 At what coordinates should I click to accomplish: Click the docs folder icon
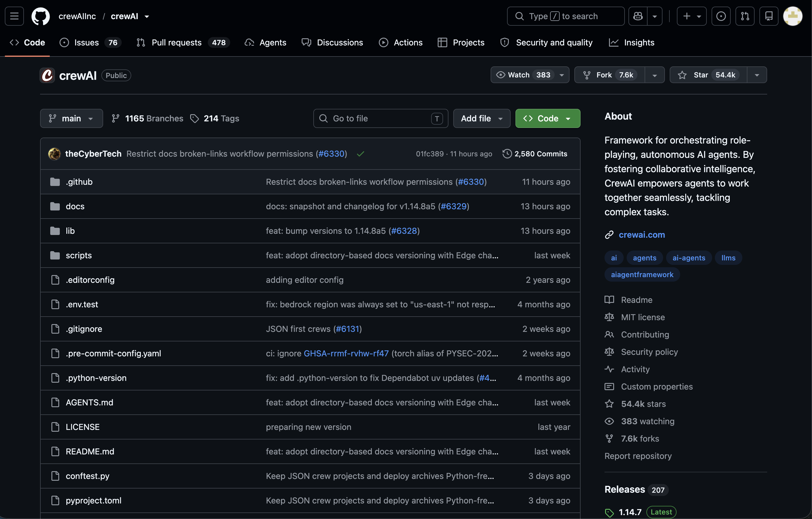click(55, 206)
